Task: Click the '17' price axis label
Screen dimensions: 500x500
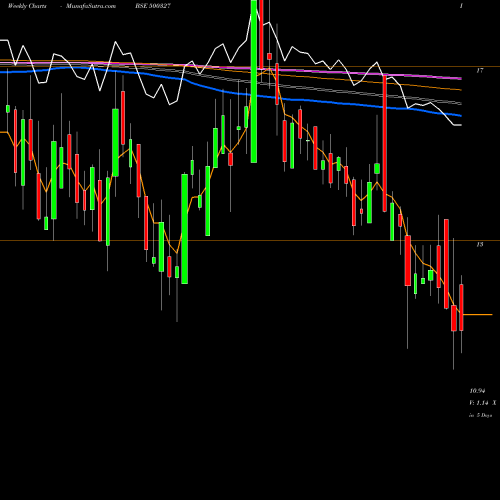Action: 480,70
